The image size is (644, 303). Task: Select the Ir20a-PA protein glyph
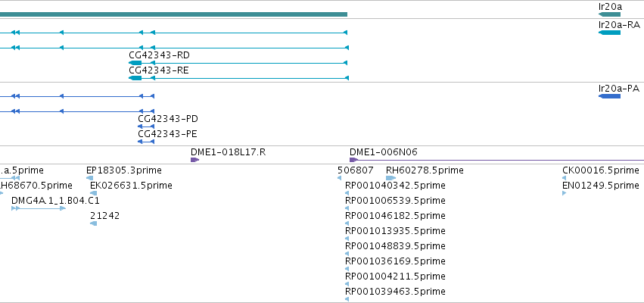tap(609, 96)
